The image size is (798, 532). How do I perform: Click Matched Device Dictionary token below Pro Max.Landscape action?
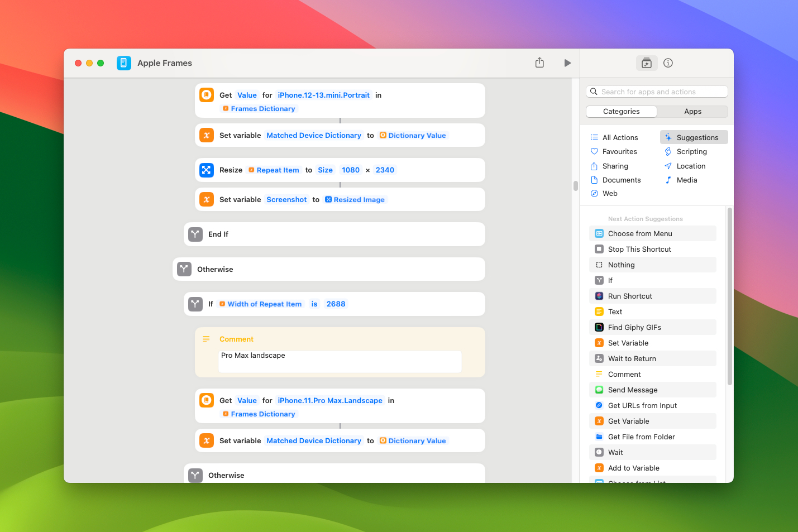(314, 440)
